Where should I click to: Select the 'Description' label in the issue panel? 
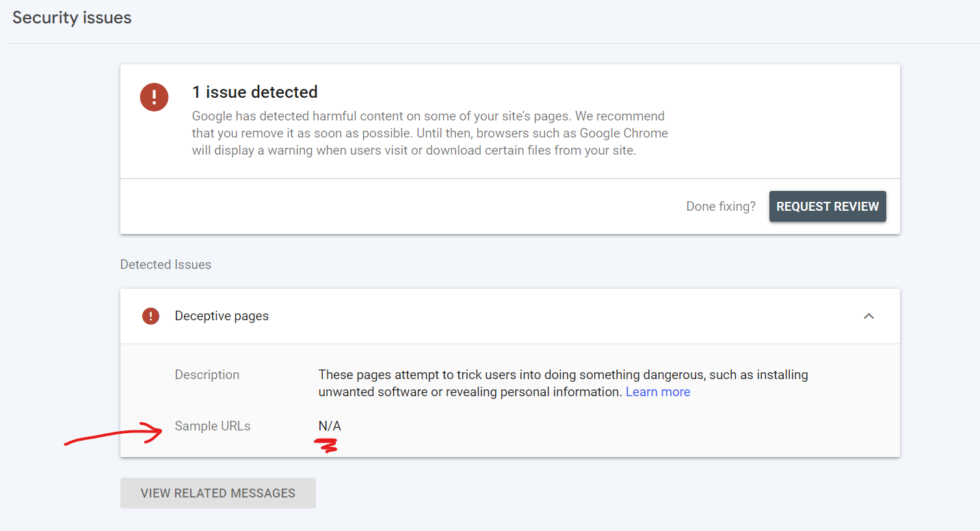tap(207, 374)
